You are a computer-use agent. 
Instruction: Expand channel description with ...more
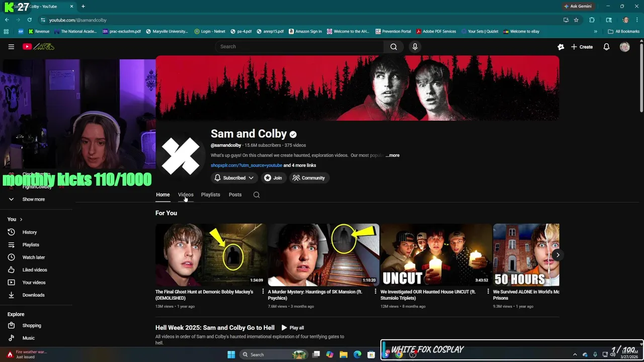pos(392,155)
